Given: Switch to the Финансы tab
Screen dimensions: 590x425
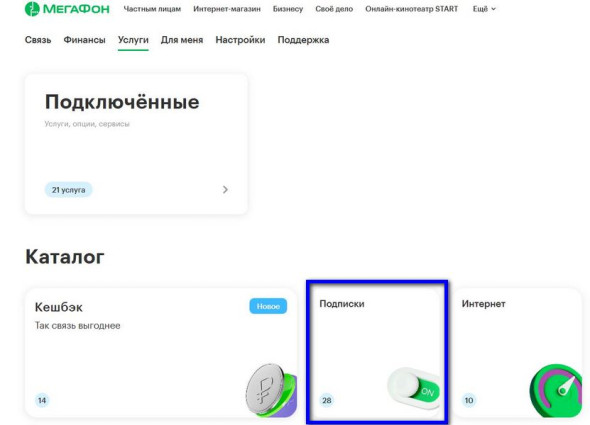Looking at the screenshot, I should pos(84,40).
